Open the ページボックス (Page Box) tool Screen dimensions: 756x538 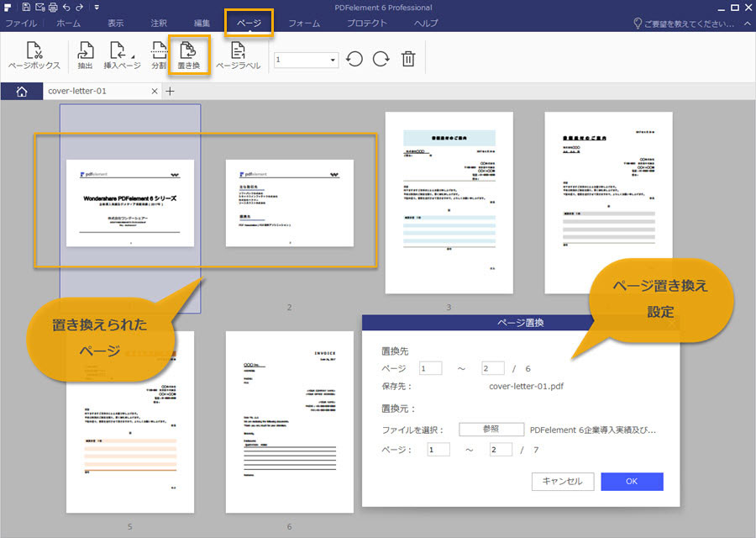[x=34, y=55]
